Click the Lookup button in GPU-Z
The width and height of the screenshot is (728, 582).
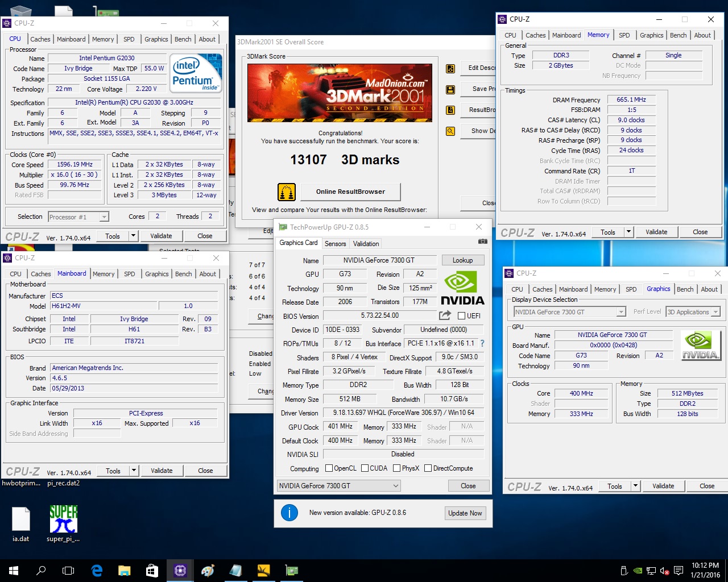coord(462,260)
